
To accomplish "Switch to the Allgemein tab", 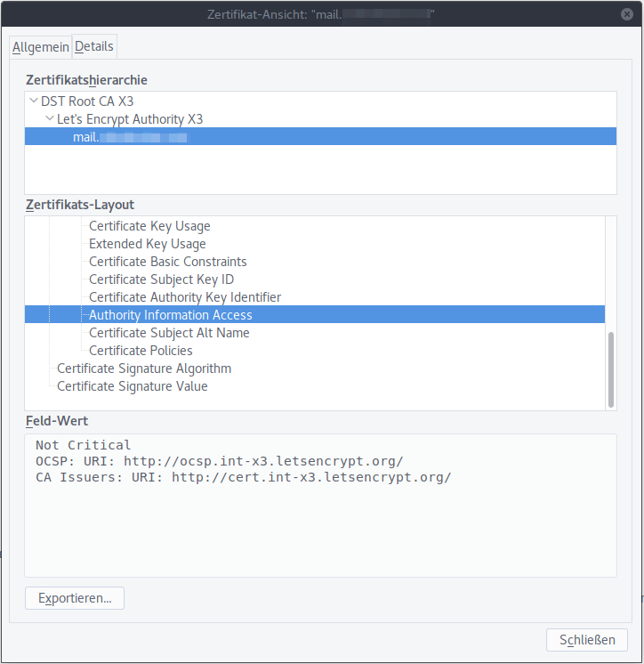I will (x=41, y=47).
